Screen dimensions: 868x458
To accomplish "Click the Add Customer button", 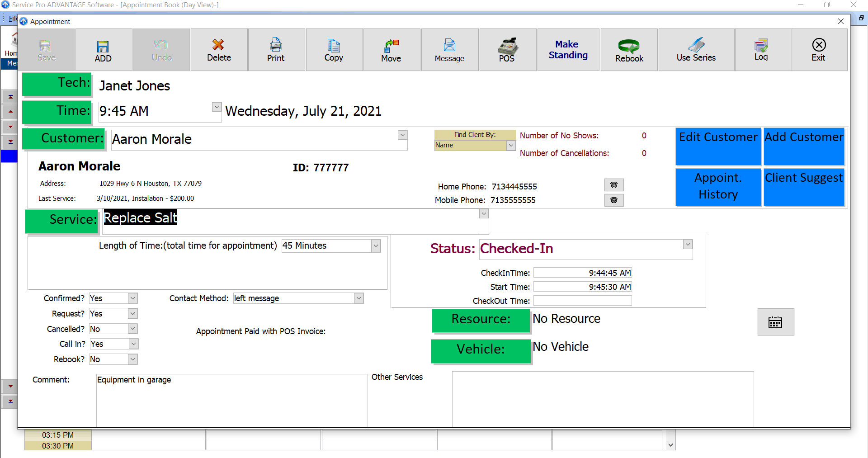I will 804,146.
